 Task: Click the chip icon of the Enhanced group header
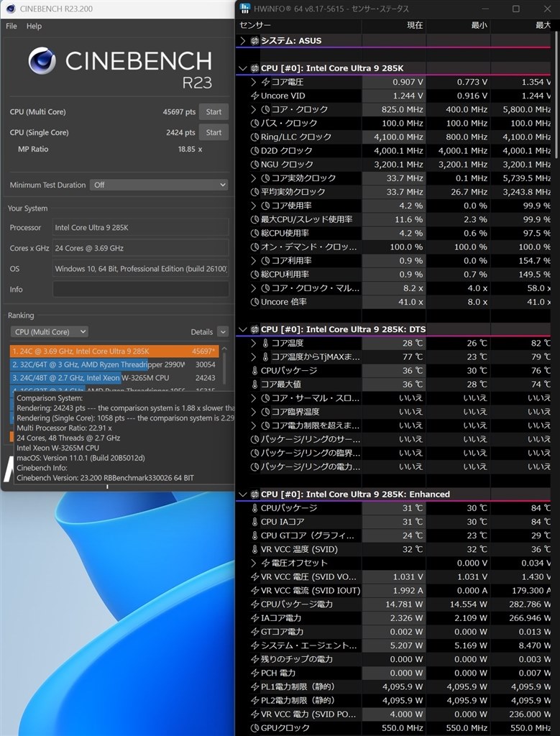click(x=255, y=494)
